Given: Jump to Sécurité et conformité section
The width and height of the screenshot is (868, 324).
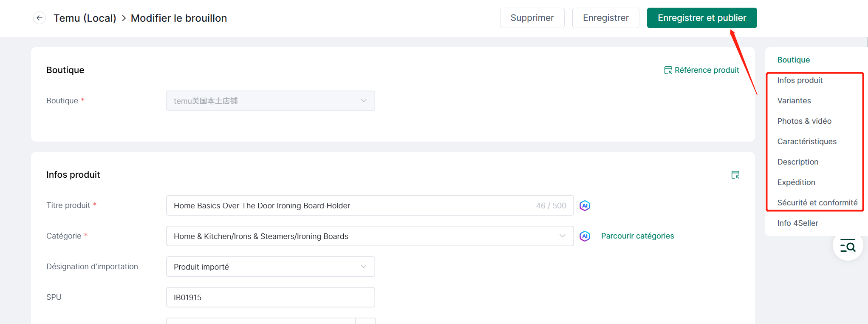Looking at the screenshot, I should pyautogui.click(x=817, y=203).
